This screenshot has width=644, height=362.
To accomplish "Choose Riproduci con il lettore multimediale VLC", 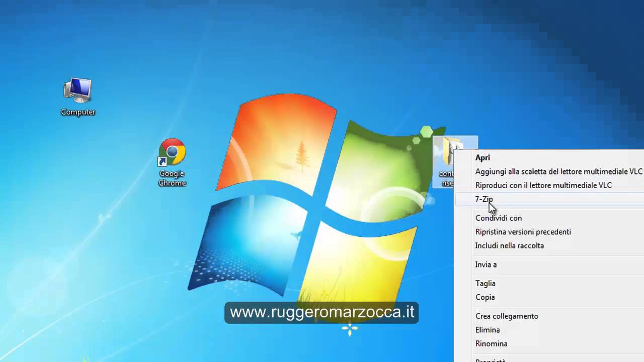I will click(549, 186).
